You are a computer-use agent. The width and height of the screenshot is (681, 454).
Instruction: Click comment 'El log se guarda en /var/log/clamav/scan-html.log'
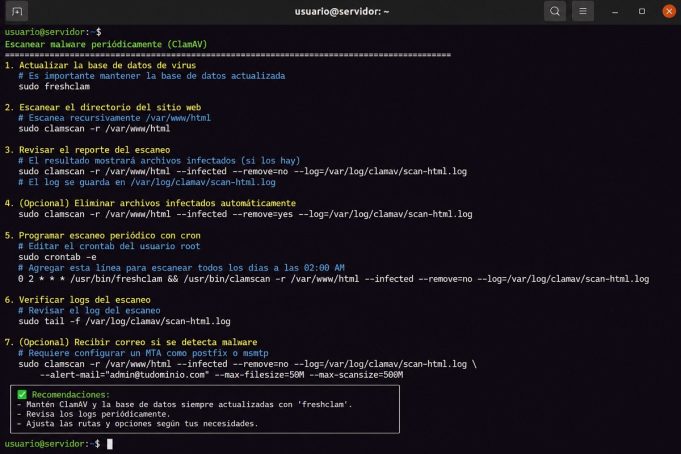coord(147,182)
